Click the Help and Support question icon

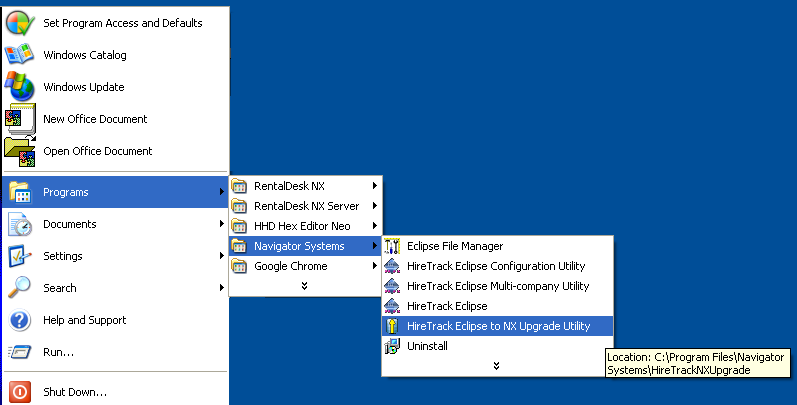pos(20,320)
